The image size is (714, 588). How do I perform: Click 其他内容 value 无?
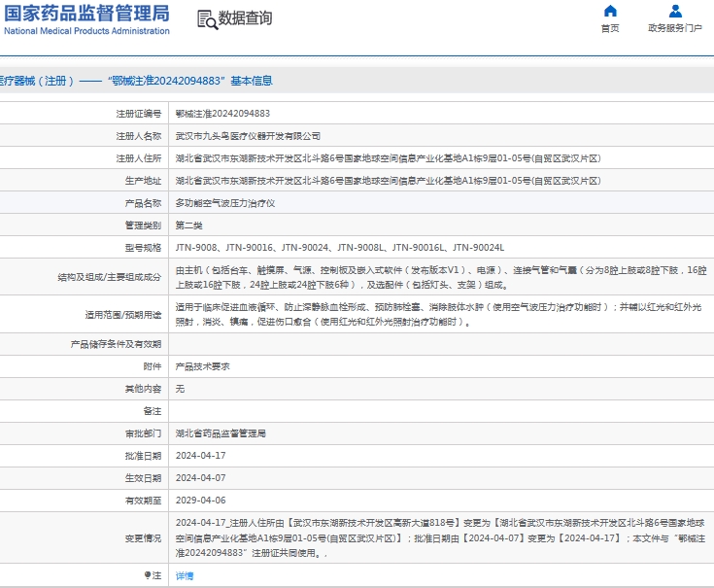pyautogui.click(x=181, y=389)
